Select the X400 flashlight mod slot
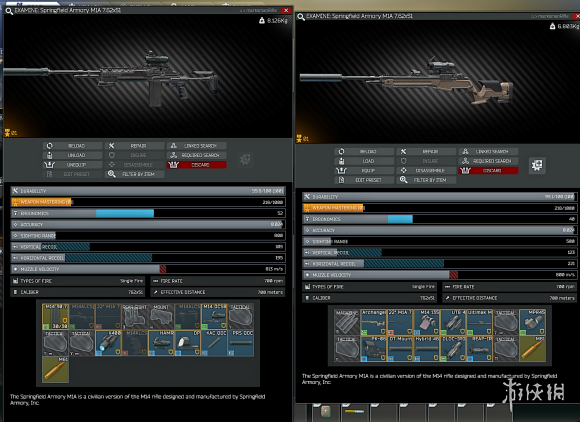 109,343
